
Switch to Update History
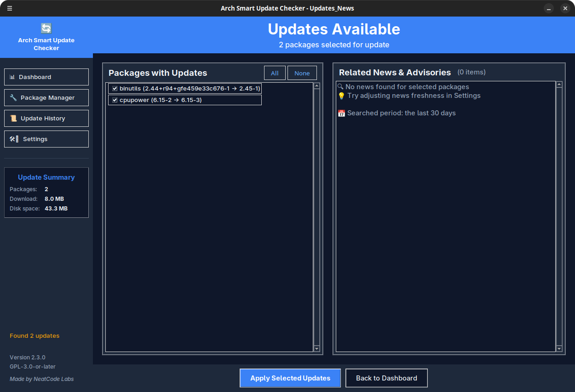point(46,118)
